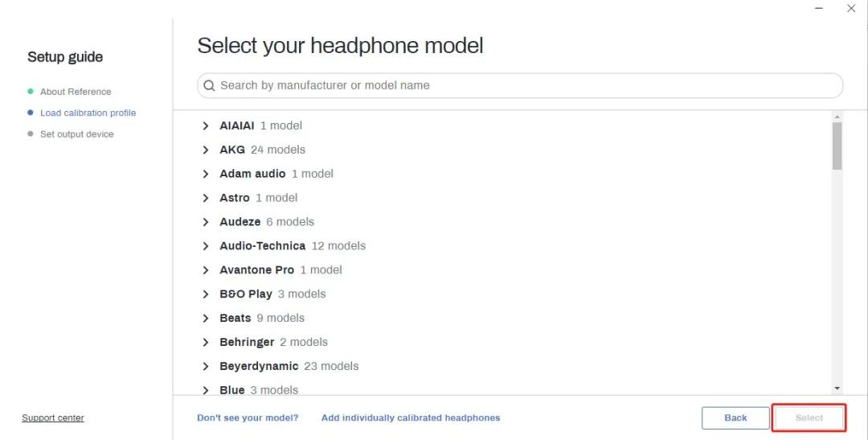Screen dimensions: 868x440
Task: Expand the Adam audio chevron
Action: (206, 174)
